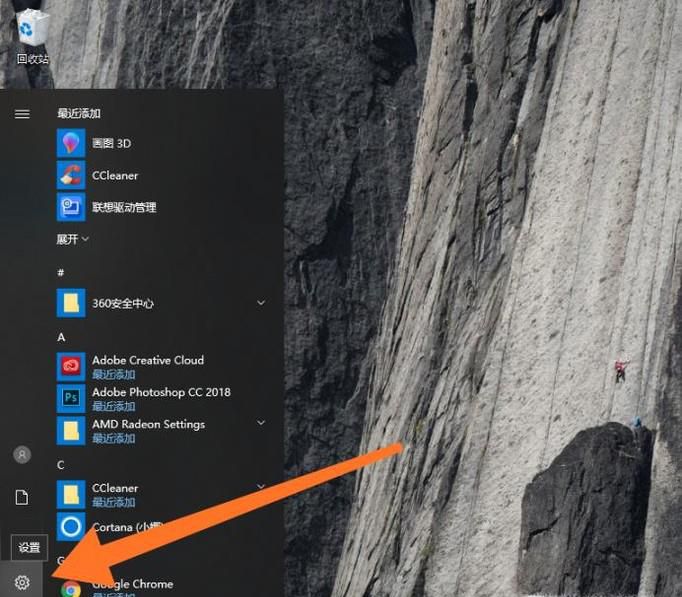Open the user account icon
Viewport: 682px width, 597px height.
pyautogui.click(x=22, y=455)
